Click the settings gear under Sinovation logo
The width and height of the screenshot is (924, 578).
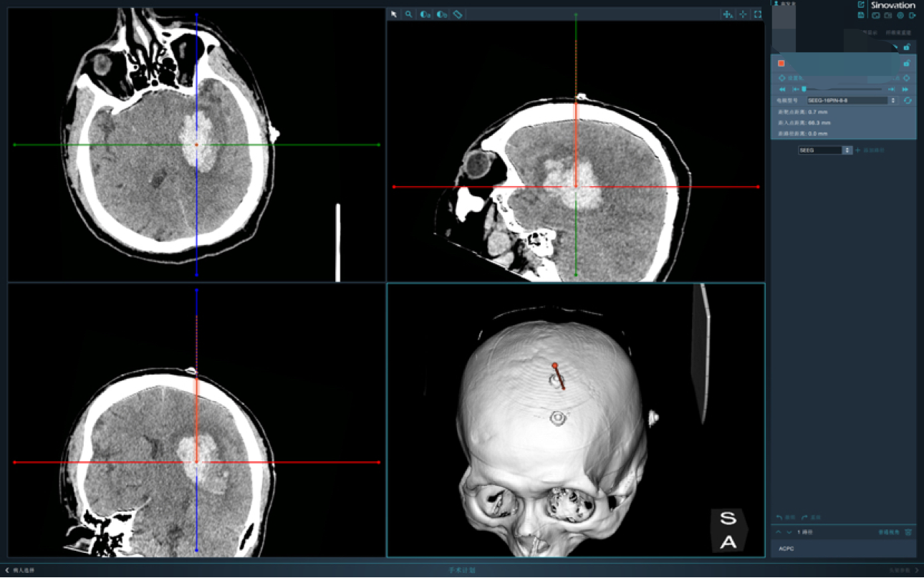pos(900,15)
